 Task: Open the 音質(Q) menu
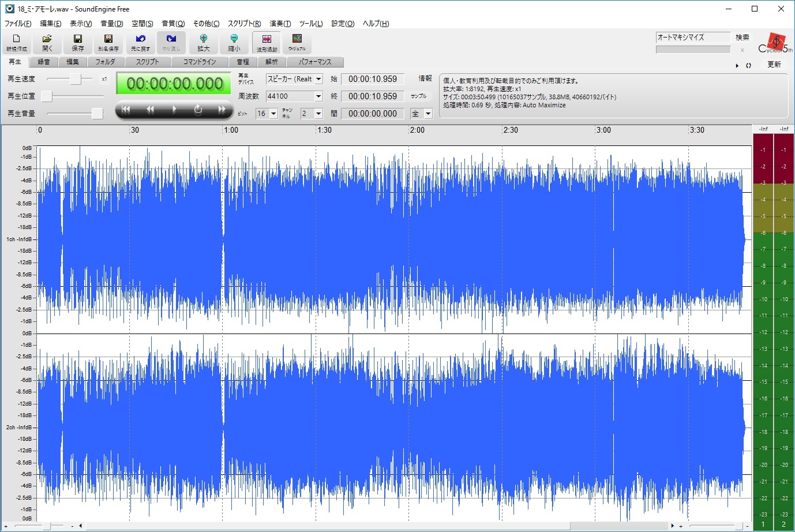tap(173, 24)
